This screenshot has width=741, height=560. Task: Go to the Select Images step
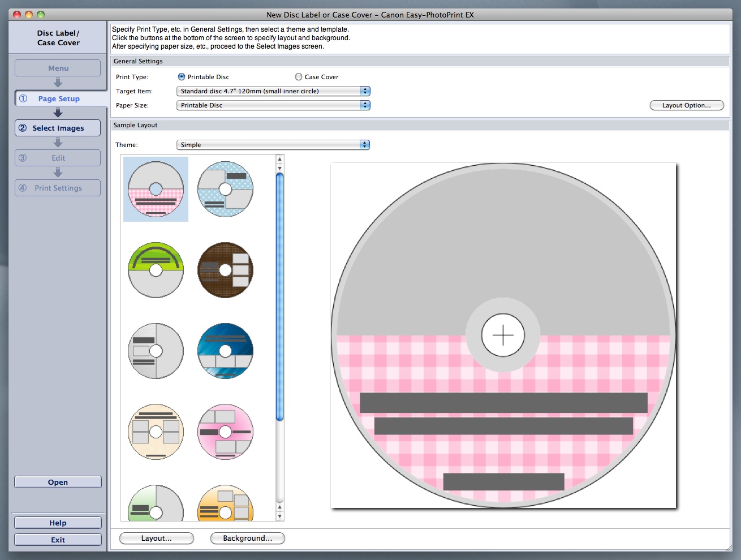58,128
